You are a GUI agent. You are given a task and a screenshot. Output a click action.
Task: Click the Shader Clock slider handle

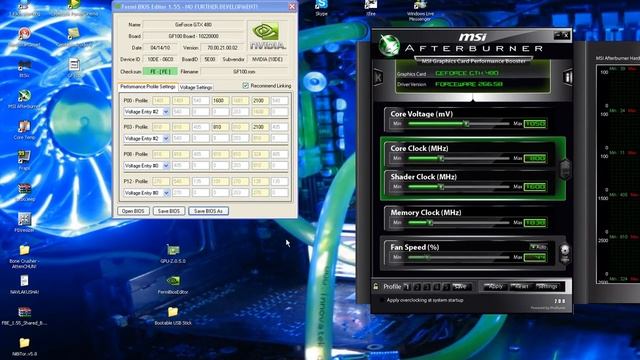[441, 187]
